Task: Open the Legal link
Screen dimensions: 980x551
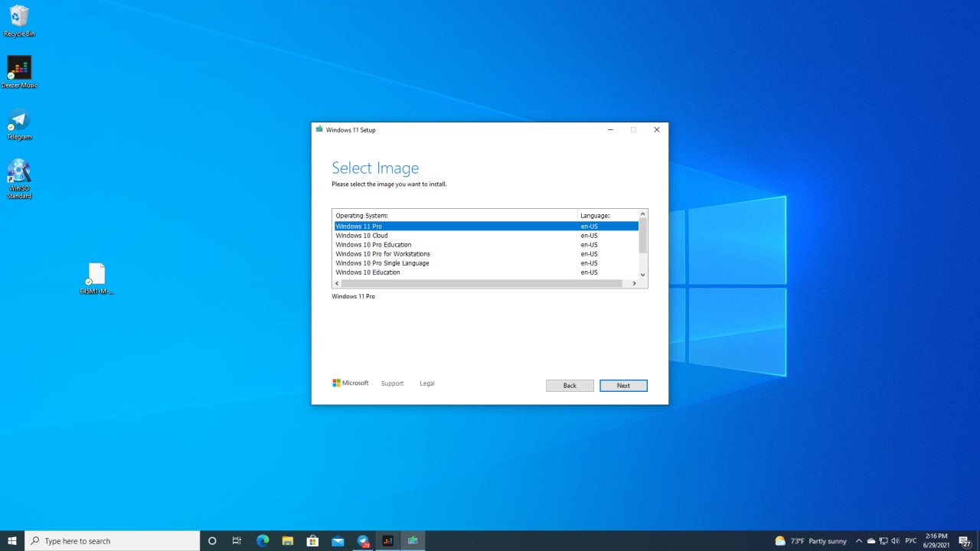Action: tap(427, 383)
